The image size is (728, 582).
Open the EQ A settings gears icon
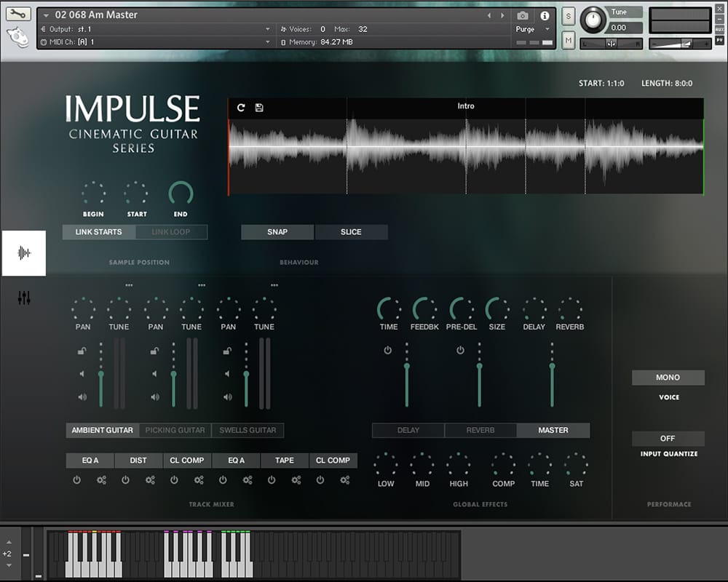pyautogui.click(x=101, y=480)
